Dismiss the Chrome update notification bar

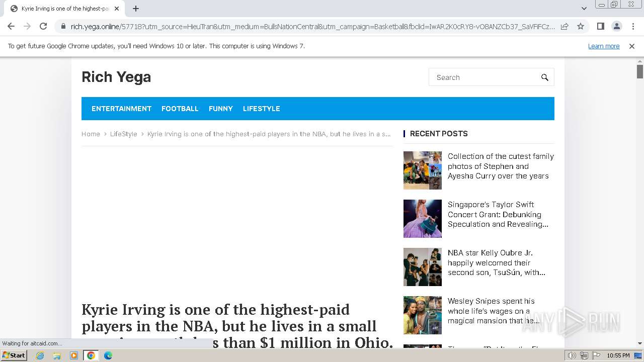(x=631, y=46)
